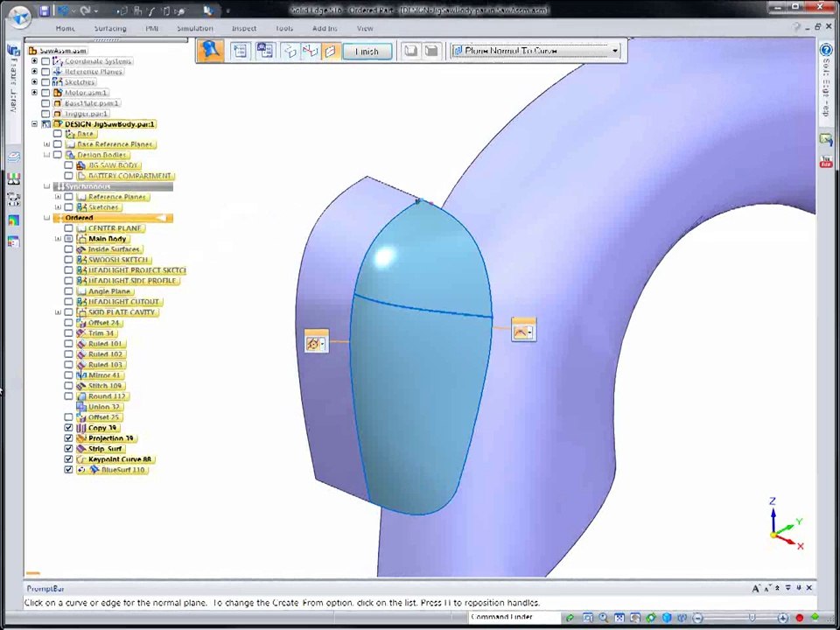
Task: Check the Offset 25 checkbox
Action: [x=68, y=416]
